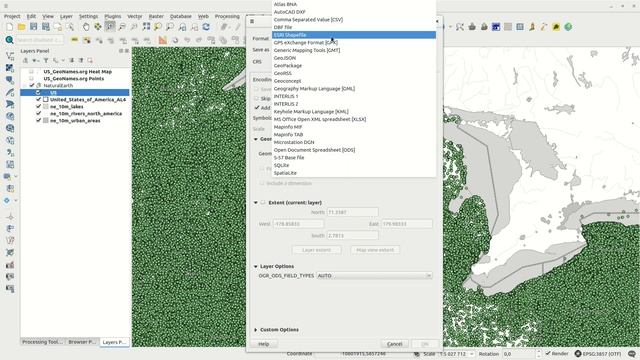This screenshot has height=360, width=640.
Task: Open OGR_ODS_FIELD_TYPES AUTO dropdown
Action: pos(374,276)
